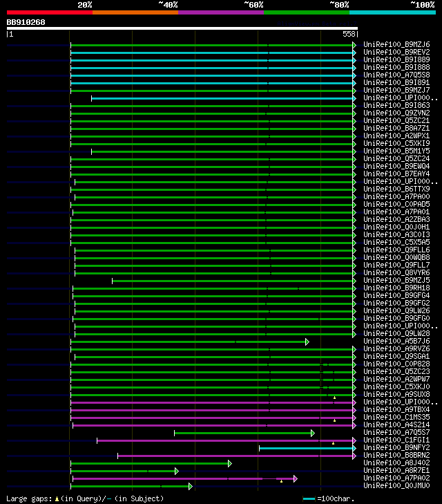Select label UniRef100_B7EAY4
Viewport: 442px width, 504px height.
pos(396,174)
